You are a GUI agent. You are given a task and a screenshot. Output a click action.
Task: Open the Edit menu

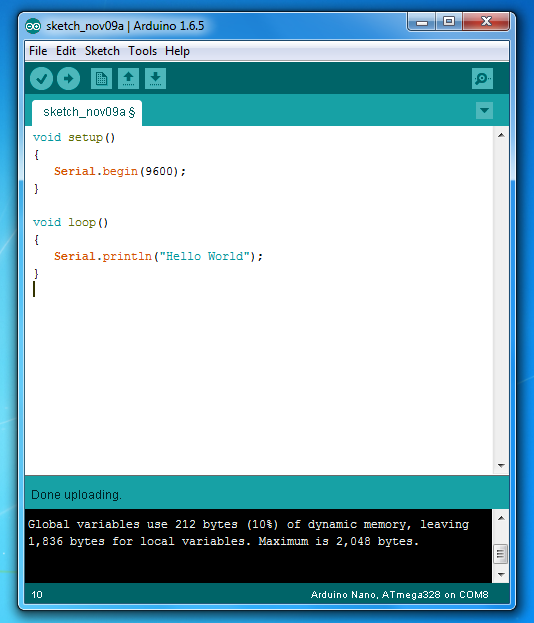66,51
